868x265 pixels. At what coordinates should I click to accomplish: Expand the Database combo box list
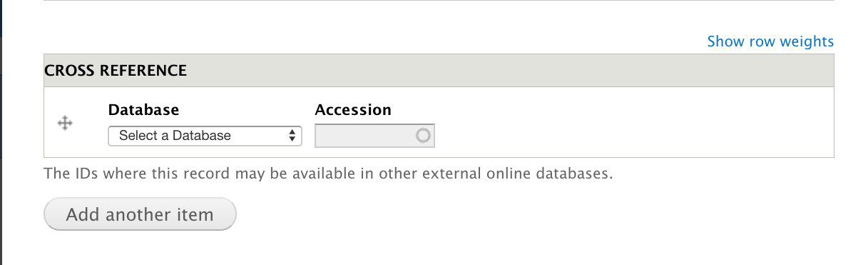[205, 135]
